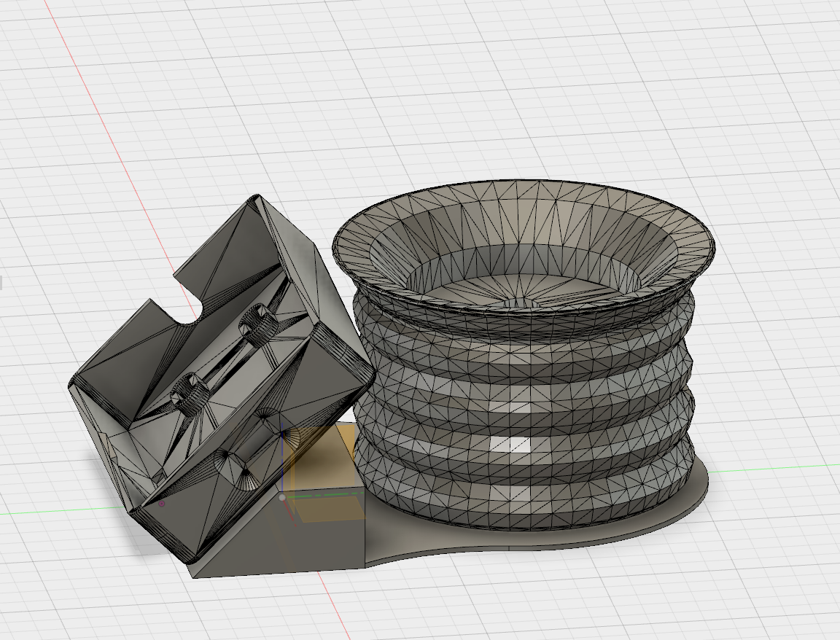
Task: Click the small magenta point marker on holder
Action: [x=162, y=504]
